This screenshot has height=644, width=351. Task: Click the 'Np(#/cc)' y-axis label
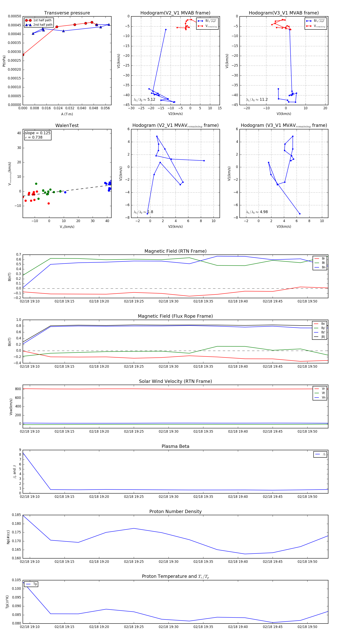(8, 537)
